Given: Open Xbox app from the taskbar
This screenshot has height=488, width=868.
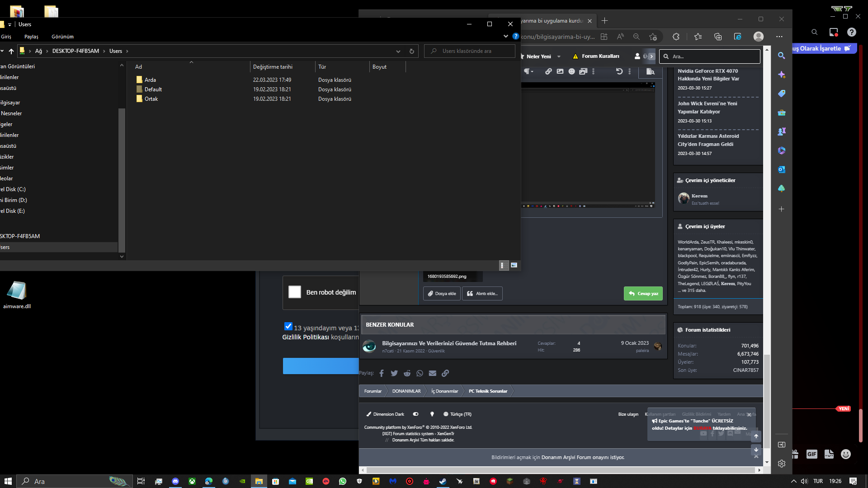Looking at the screenshot, I should click(192, 481).
